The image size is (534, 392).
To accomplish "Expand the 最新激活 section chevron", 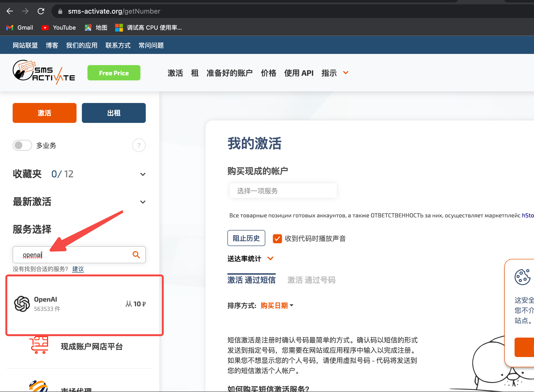I will point(143,202).
